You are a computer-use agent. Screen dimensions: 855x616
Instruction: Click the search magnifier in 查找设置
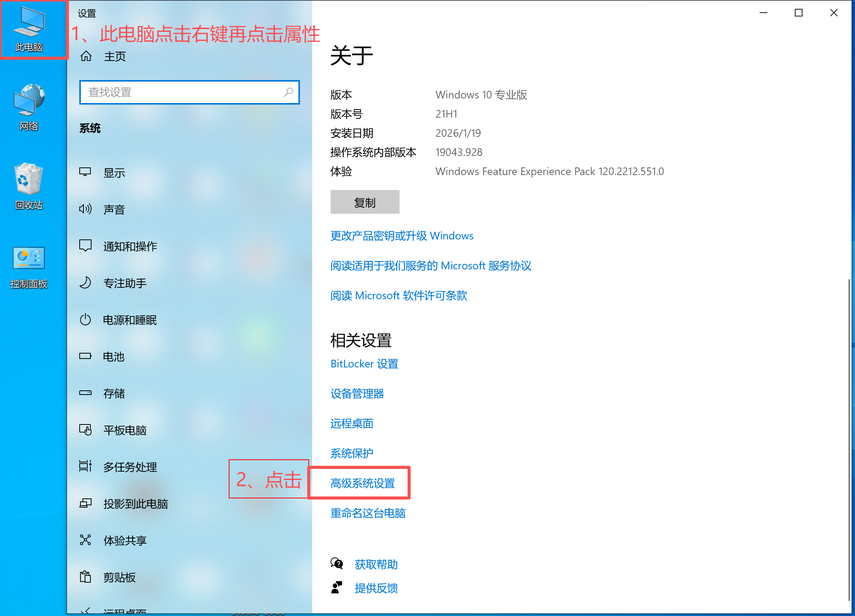(288, 92)
